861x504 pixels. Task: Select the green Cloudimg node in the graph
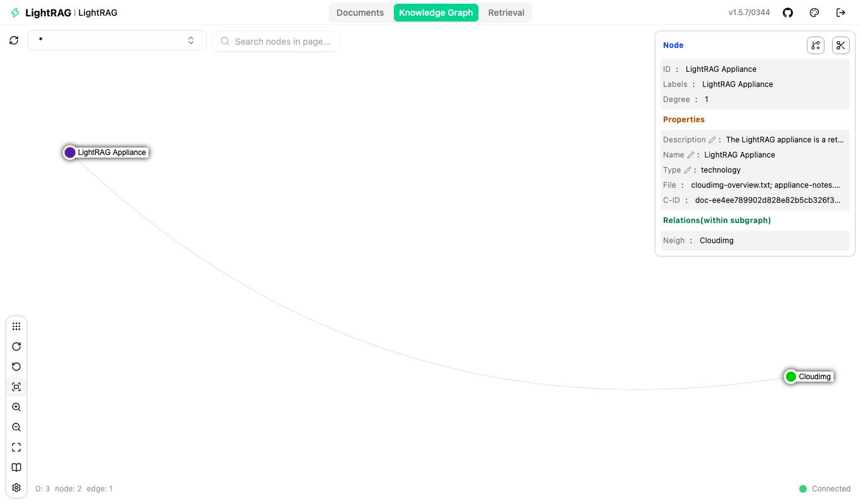click(x=790, y=377)
